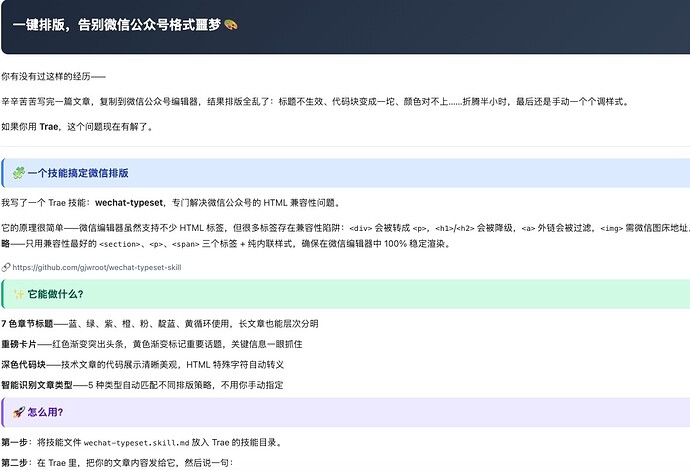690x470 pixels.
Task: Click heading text '一个技能搞定微信排版'
Action: [78, 173]
